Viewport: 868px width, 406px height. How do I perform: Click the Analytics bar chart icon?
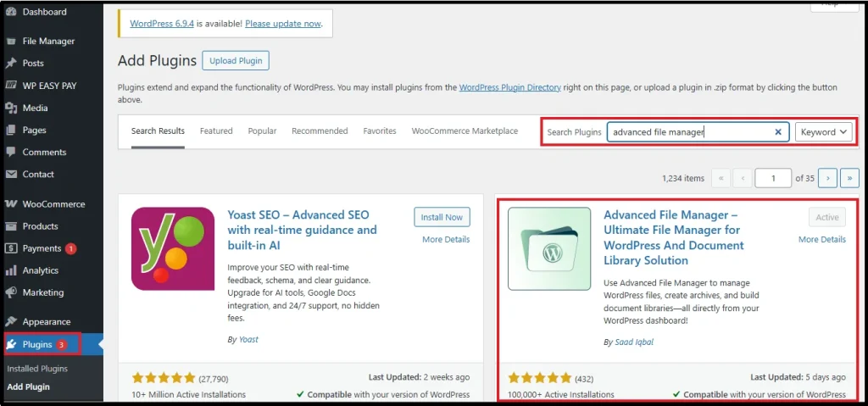click(11, 270)
